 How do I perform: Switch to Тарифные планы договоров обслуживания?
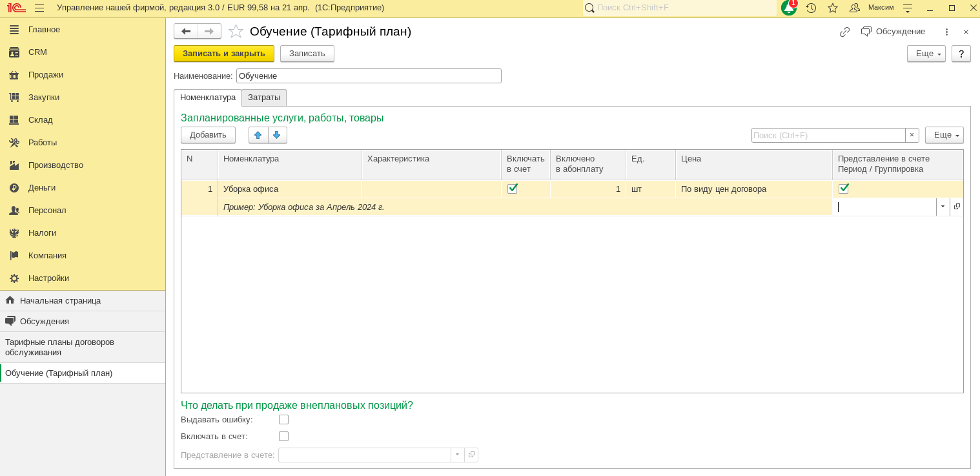point(83,347)
